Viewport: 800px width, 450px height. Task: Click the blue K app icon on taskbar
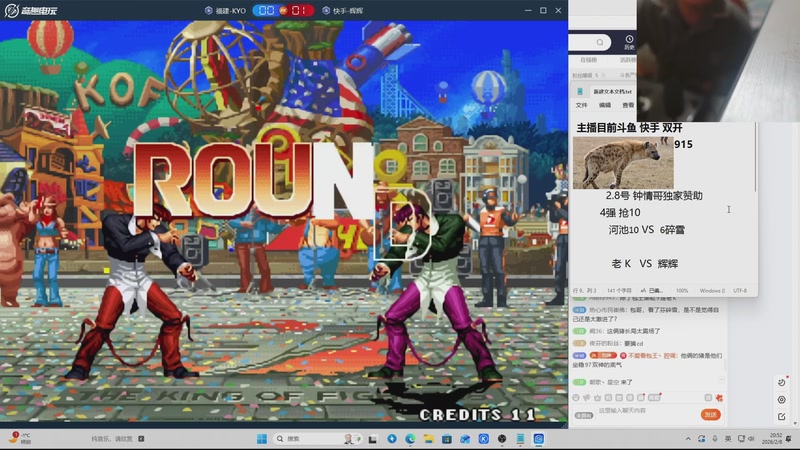tap(484, 439)
